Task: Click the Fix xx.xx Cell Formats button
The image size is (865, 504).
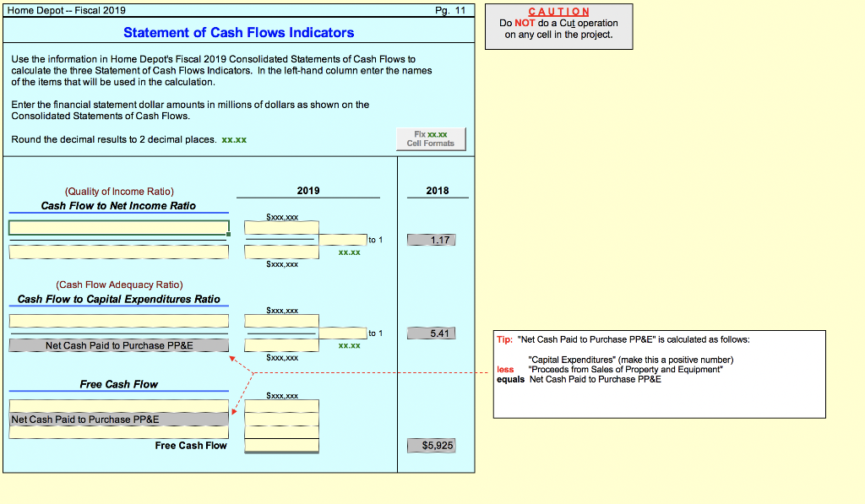Action: (430, 139)
